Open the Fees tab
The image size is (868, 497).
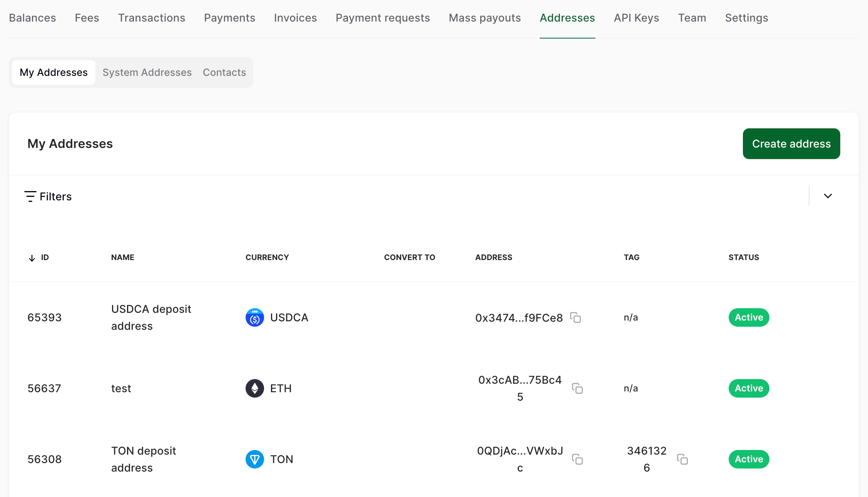tap(87, 18)
